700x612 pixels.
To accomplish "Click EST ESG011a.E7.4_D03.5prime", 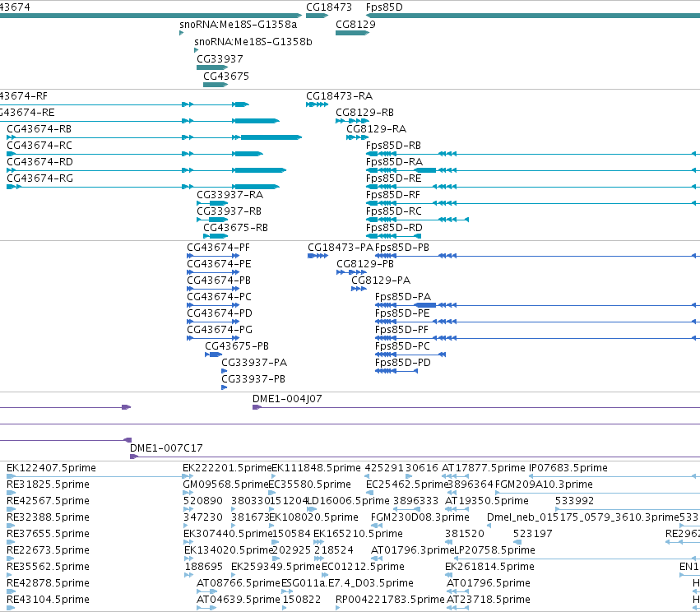I will pos(347,583).
